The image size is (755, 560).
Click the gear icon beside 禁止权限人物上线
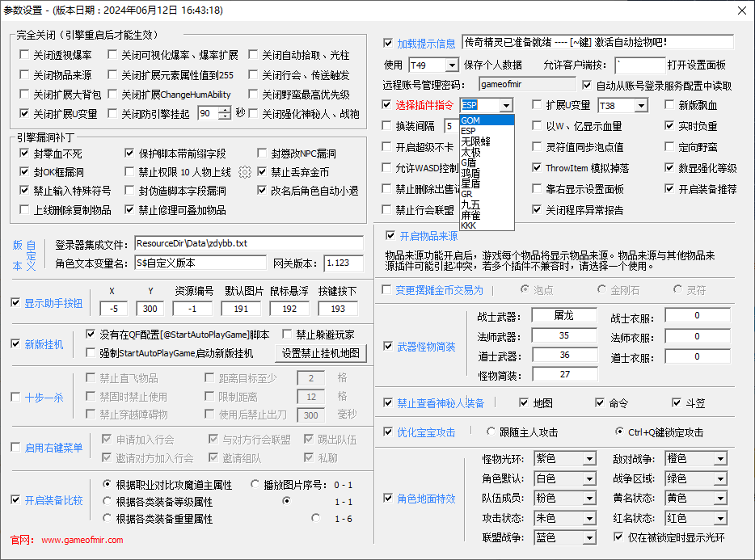(x=245, y=172)
